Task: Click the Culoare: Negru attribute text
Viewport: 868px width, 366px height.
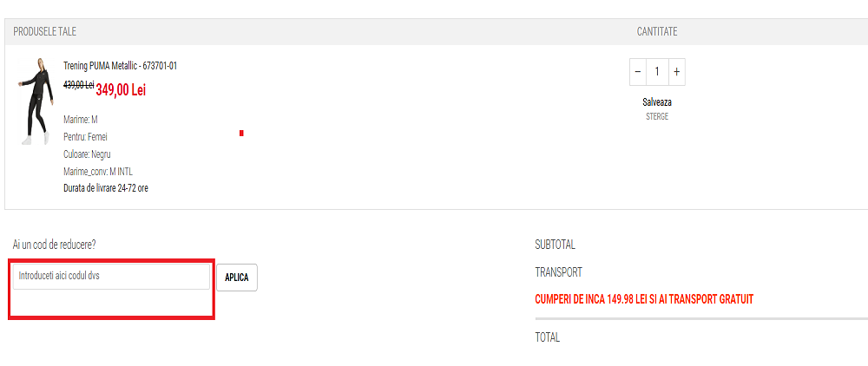Action: pyautogui.click(x=87, y=154)
